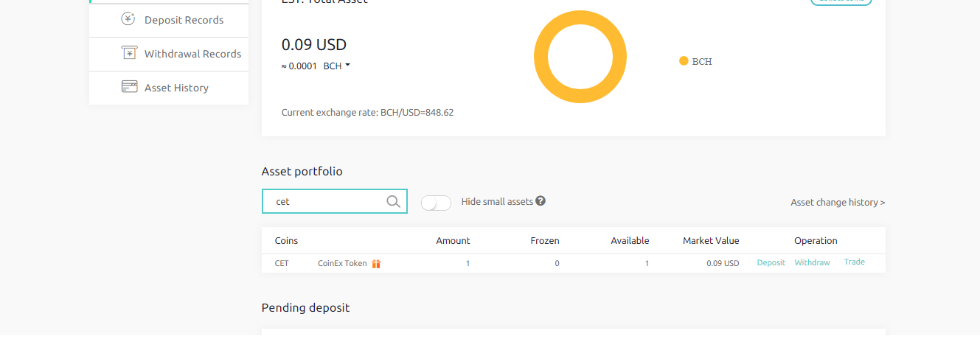
Task: Open the Asset change history link
Action: [x=838, y=202]
